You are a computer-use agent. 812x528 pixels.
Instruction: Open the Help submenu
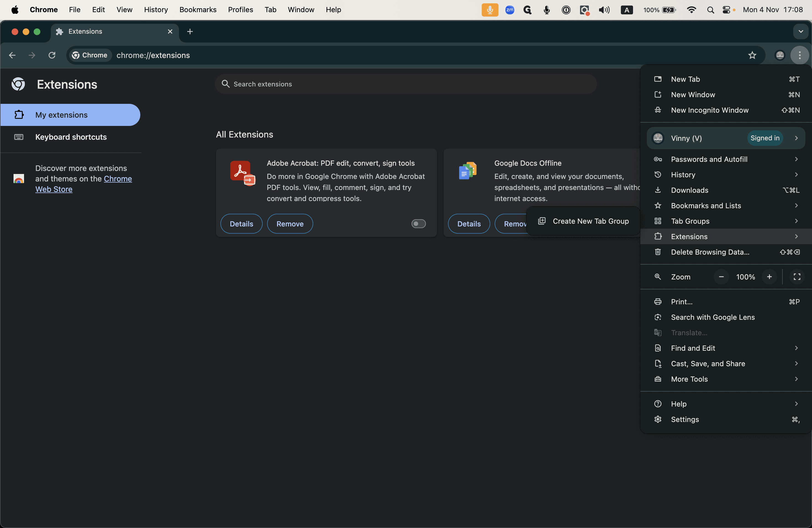click(726, 404)
